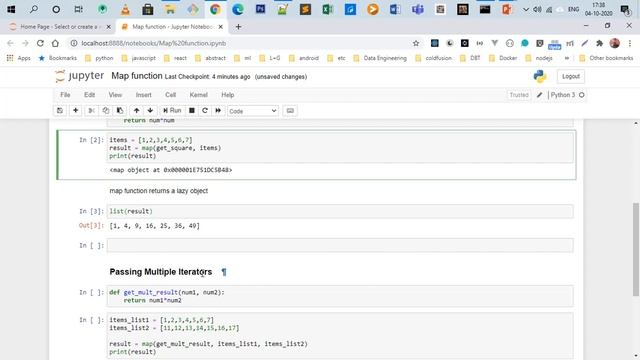Cut selected cells with scissors icon

coord(91,111)
